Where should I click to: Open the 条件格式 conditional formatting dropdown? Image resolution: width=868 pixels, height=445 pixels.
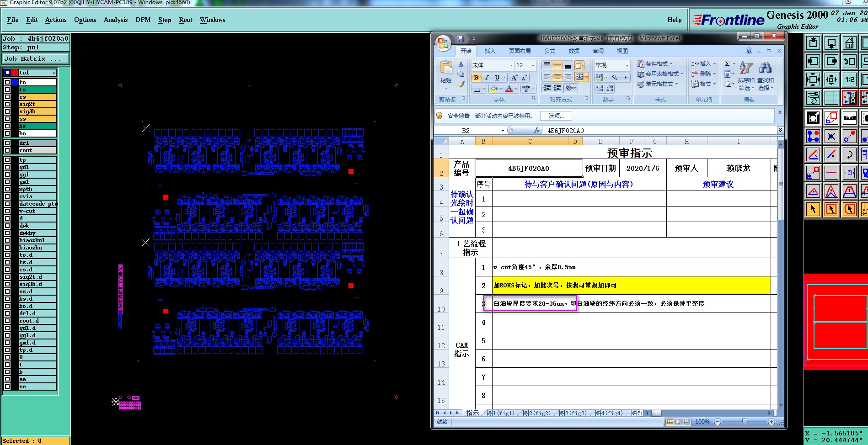[655, 64]
